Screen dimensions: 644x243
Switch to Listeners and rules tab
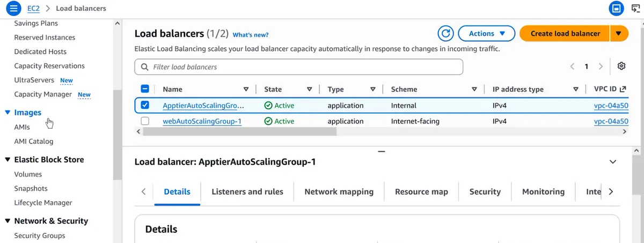[247, 192]
